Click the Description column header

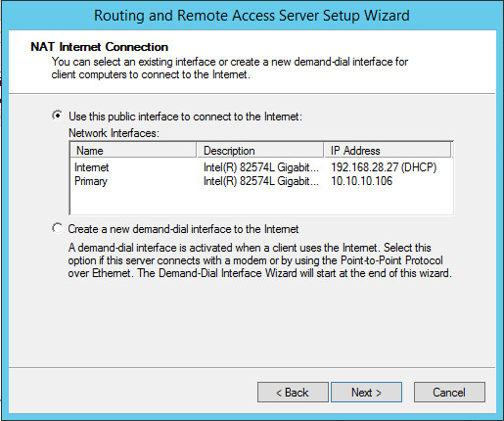260,151
